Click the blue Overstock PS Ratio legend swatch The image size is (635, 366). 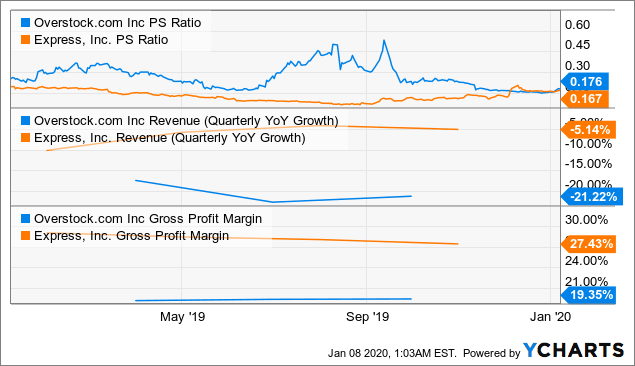click(26, 23)
